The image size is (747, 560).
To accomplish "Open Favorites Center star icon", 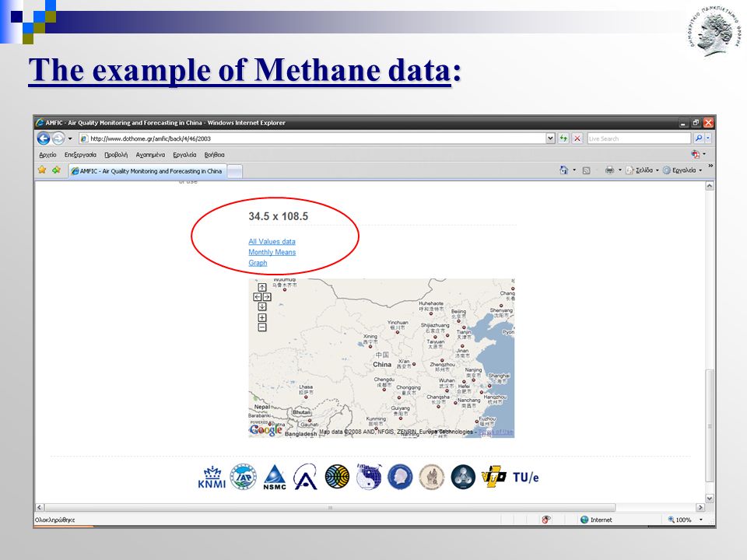I will pyautogui.click(x=42, y=170).
